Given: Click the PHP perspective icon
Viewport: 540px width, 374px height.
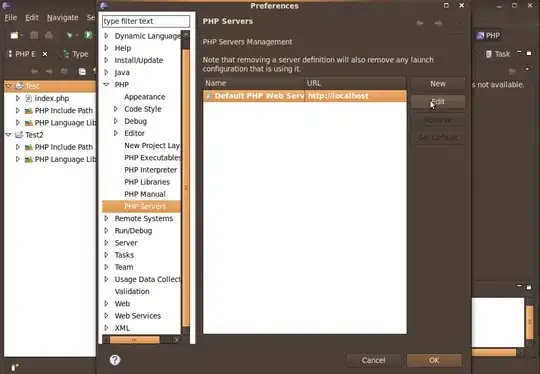Looking at the screenshot, I should (x=480, y=35).
